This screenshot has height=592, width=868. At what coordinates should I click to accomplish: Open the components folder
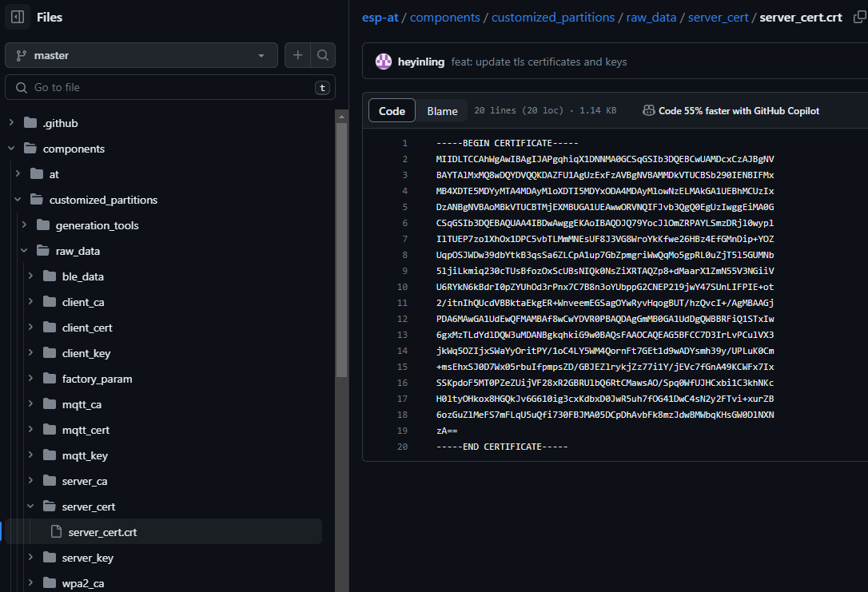click(74, 149)
